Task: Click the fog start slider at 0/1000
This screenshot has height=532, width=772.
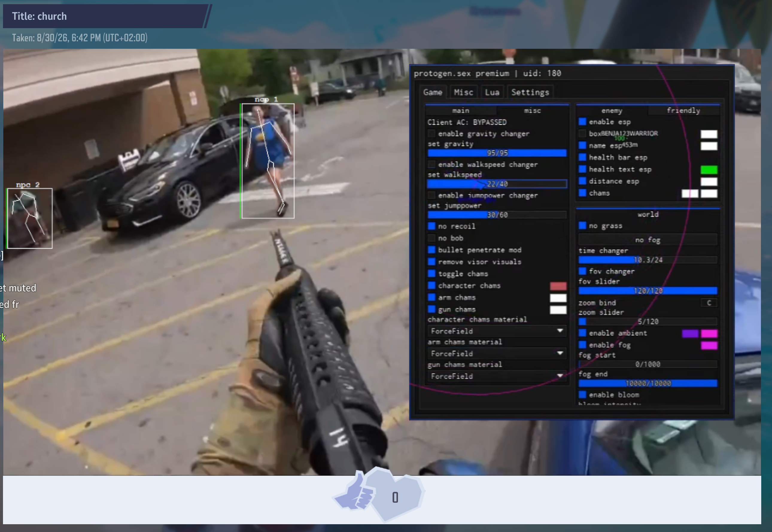Action: pyautogui.click(x=648, y=364)
